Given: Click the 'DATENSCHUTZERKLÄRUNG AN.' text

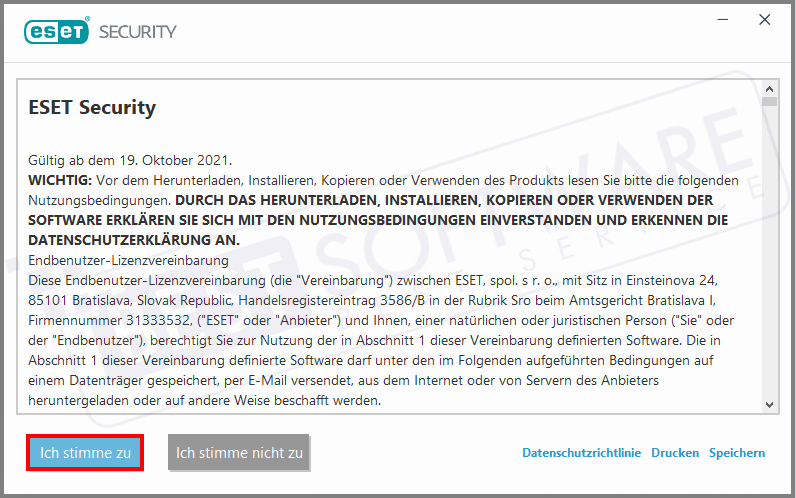Looking at the screenshot, I should (x=134, y=240).
